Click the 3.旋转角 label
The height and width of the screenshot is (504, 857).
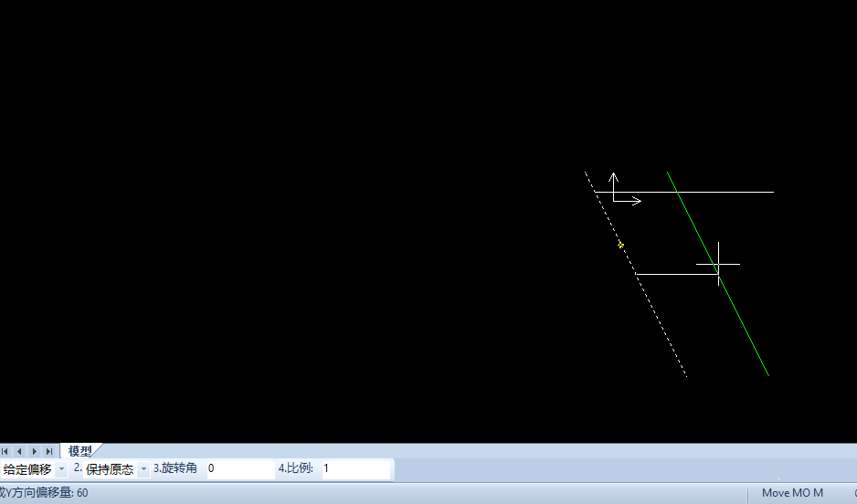pos(175,468)
